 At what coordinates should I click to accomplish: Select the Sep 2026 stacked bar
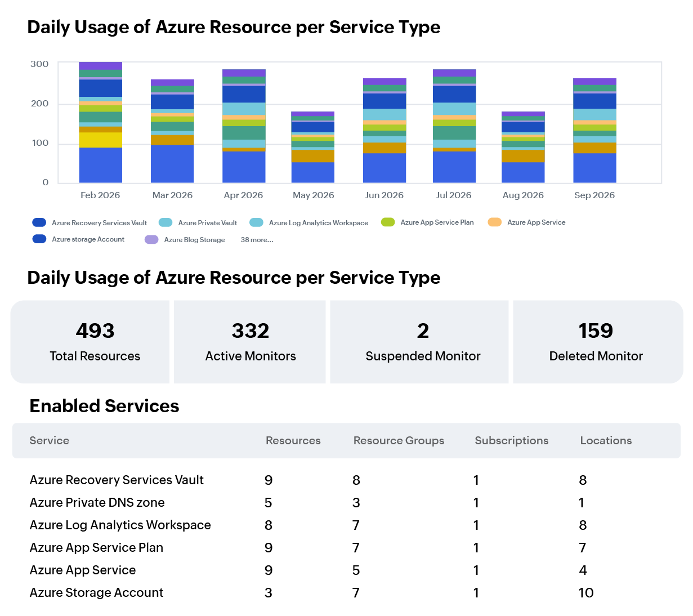pyautogui.click(x=594, y=131)
